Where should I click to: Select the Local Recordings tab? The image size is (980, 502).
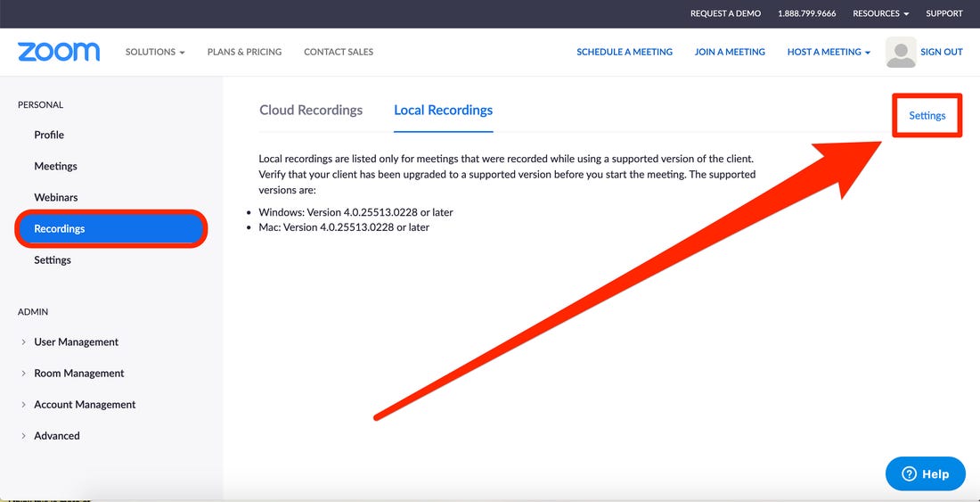coord(443,110)
